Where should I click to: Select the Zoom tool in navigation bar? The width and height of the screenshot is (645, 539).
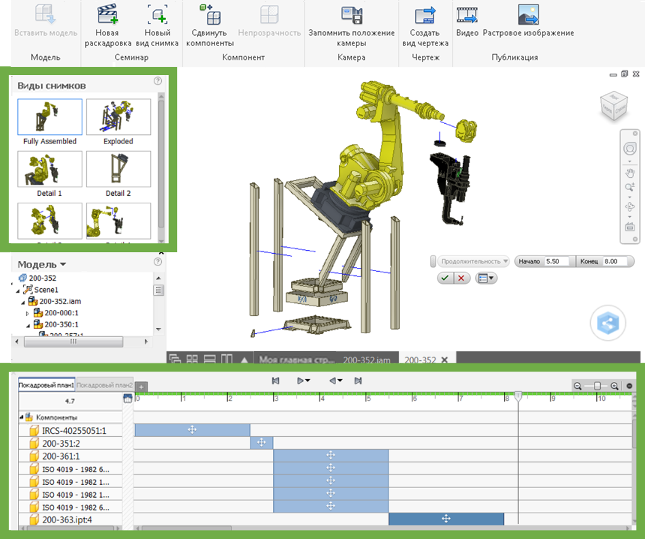tap(630, 188)
